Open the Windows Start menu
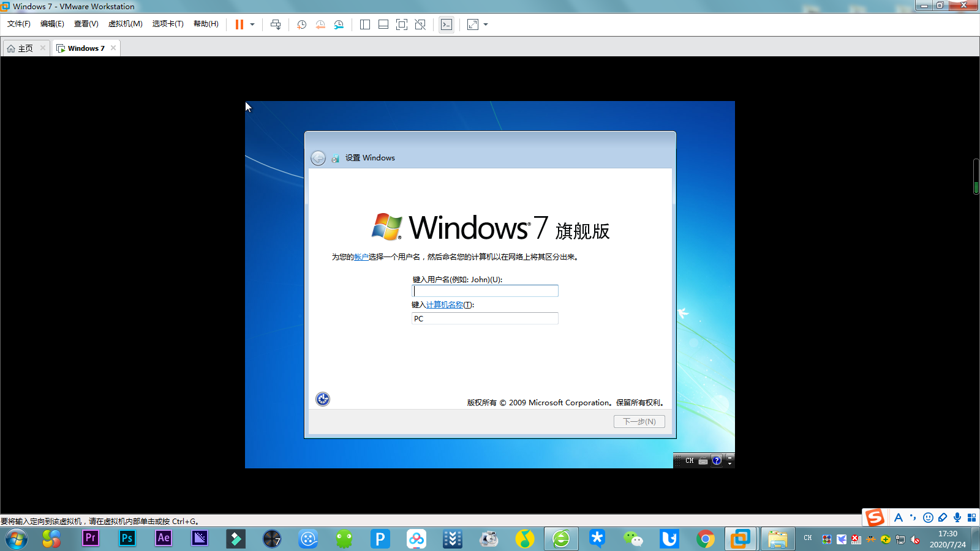This screenshot has width=980, height=551. coord(17,539)
